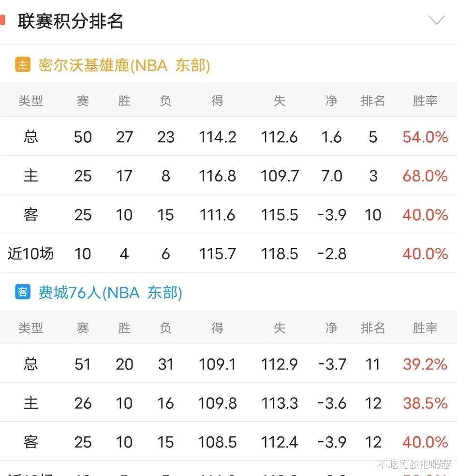This screenshot has width=457, height=476.
Task: Click the blue 客 away team badge
Action: click(x=23, y=292)
